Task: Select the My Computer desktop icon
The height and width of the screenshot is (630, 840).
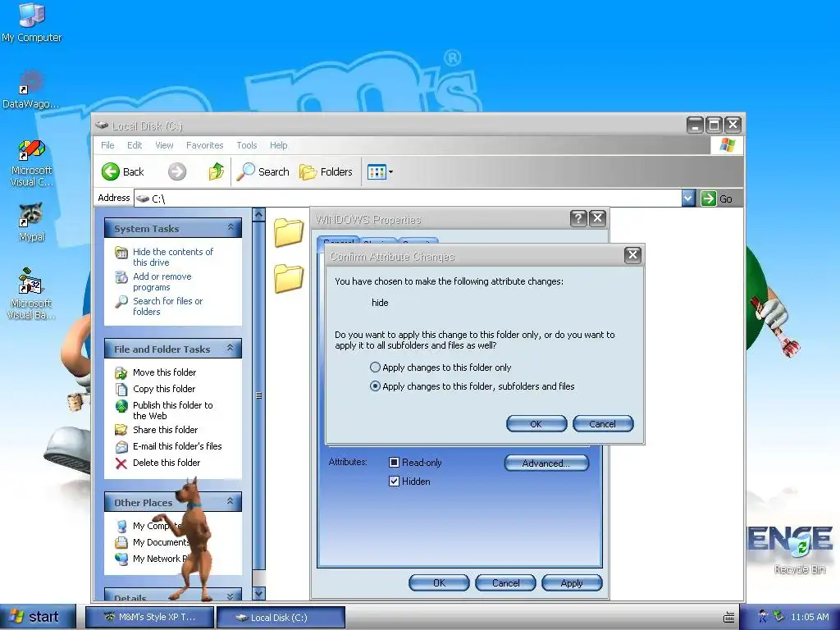Action: coord(32,22)
